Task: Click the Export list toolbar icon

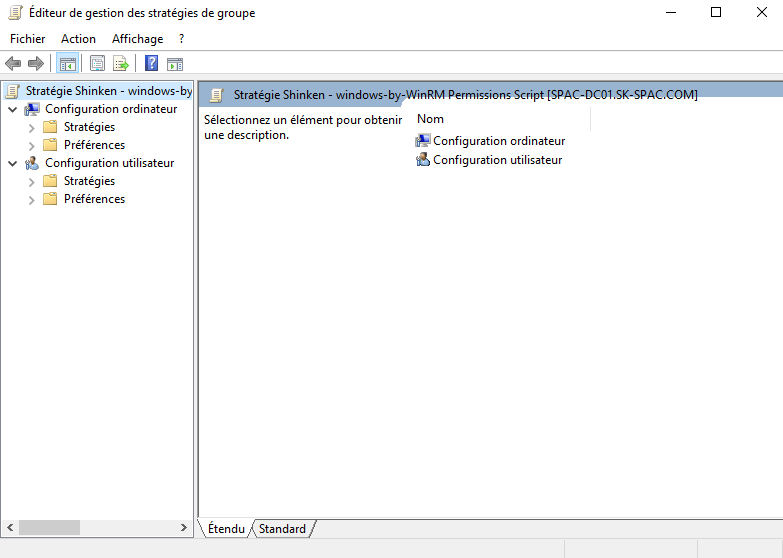Action: [120, 64]
